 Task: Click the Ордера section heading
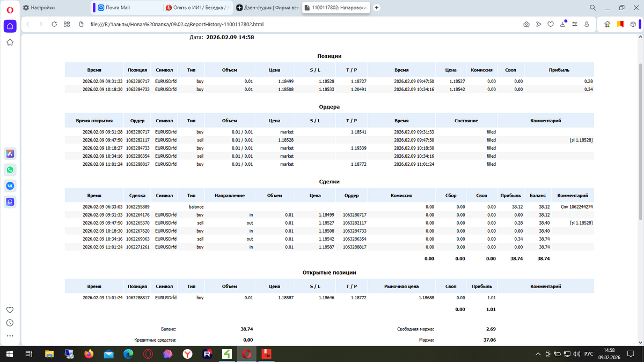coord(330,106)
